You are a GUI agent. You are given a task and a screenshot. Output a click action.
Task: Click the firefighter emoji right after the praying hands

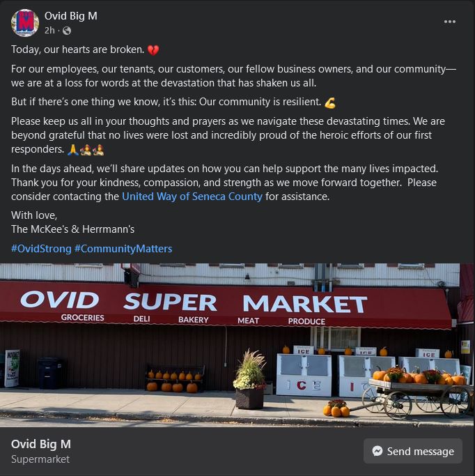click(86, 150)
